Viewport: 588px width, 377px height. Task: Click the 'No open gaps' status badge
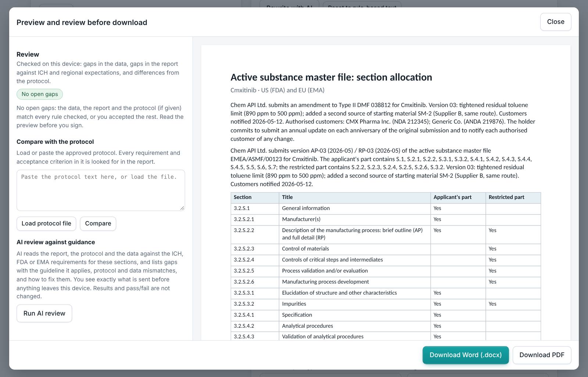coord(40,94)
